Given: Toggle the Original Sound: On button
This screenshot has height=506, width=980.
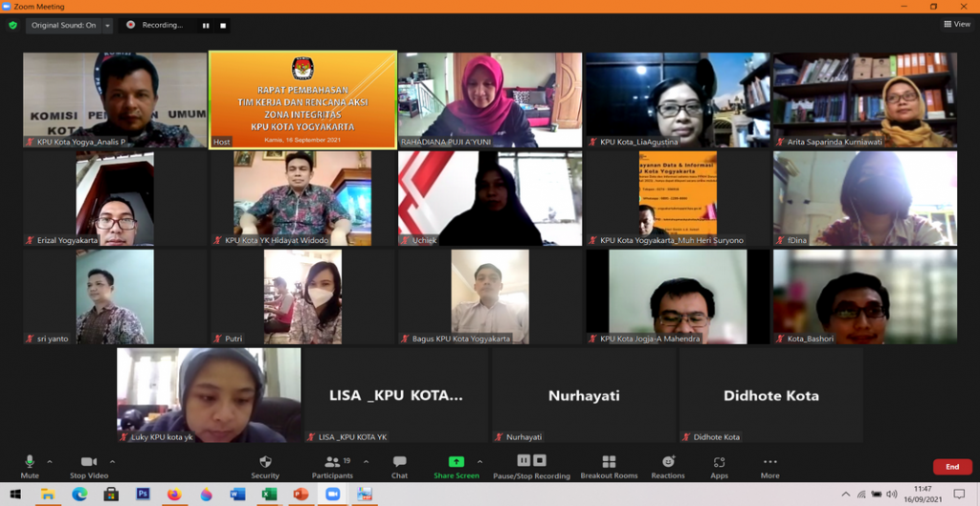Looking at the screenshot, I should (x=63, y=25).
